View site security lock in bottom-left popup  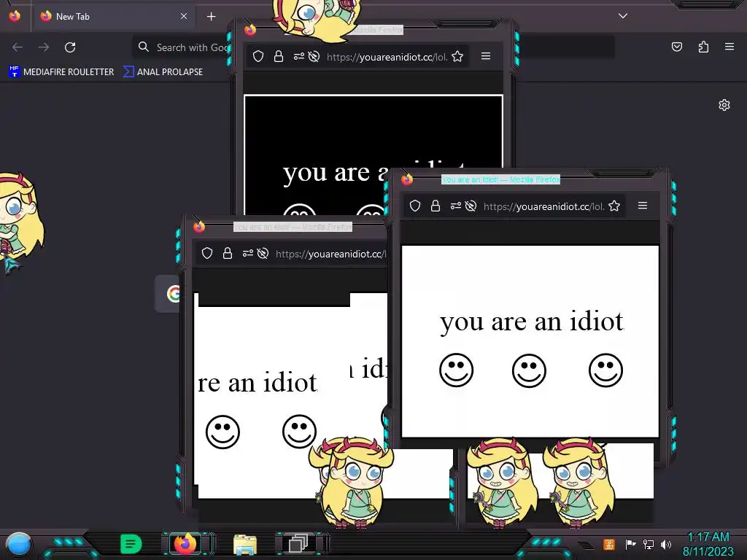228,253
